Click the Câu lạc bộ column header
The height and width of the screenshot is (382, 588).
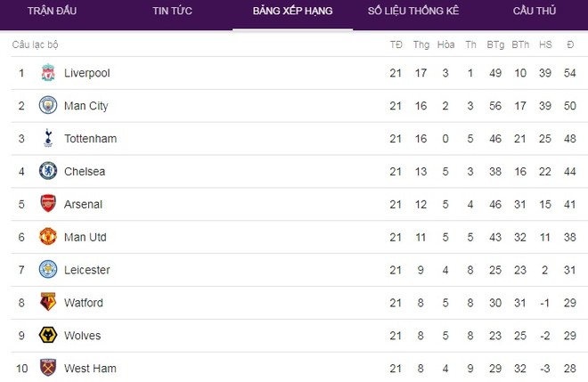(x=35, y=45)
